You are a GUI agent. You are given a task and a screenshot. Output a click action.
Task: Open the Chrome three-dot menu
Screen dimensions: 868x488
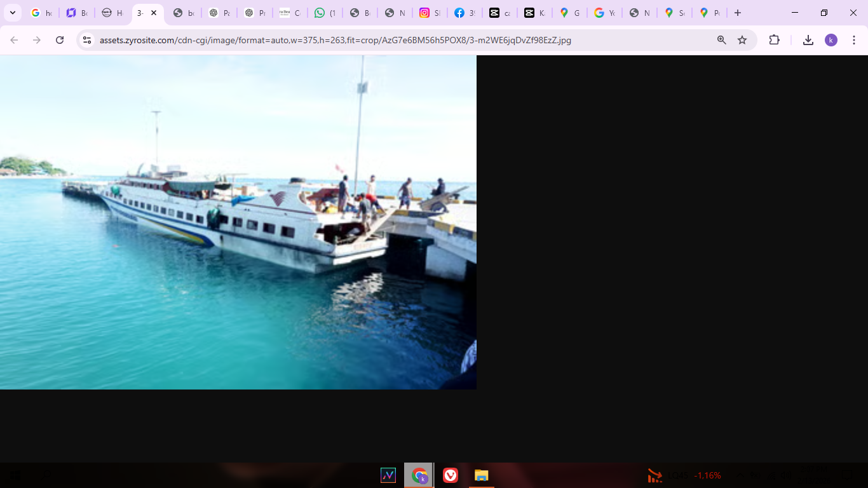pyautogui.click(x=854, y=40)
